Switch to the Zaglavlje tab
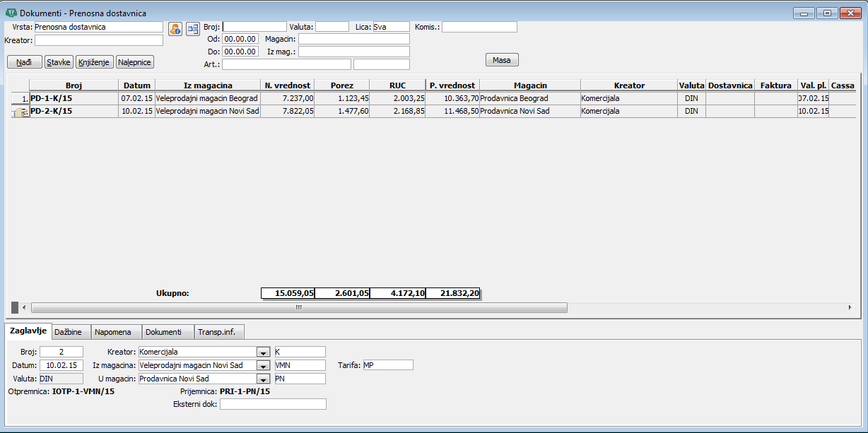 pos(28,331)
